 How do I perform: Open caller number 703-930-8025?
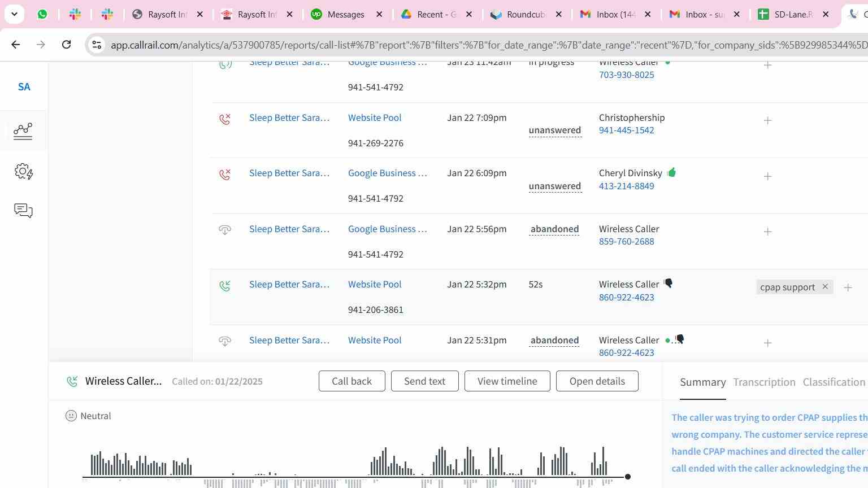coord(626,75)
